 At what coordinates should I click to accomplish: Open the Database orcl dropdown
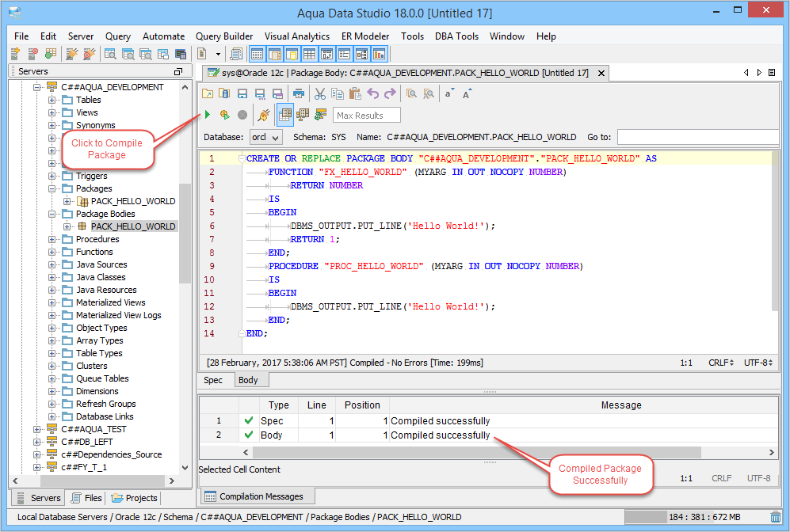[x=265, y=137]
